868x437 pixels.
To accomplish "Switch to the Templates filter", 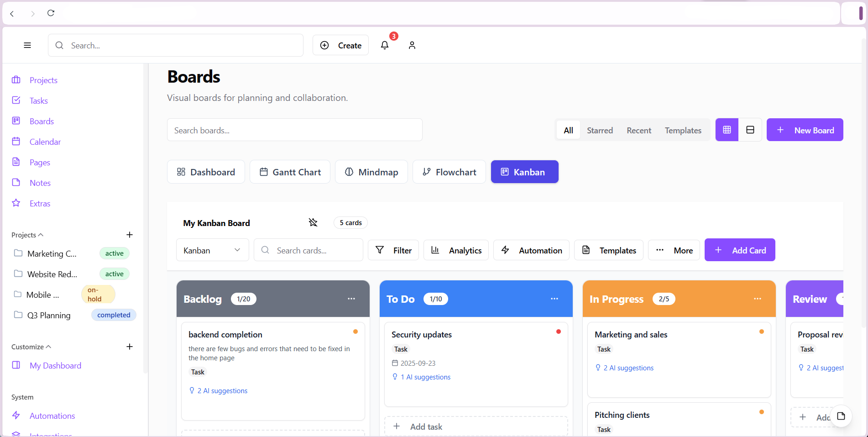I will 683,130.
